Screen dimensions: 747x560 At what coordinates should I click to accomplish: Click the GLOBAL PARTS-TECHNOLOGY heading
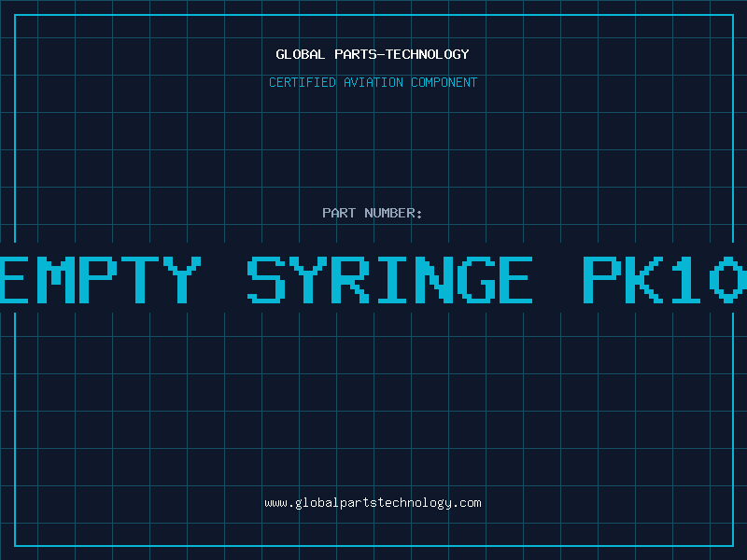(373, 54)
